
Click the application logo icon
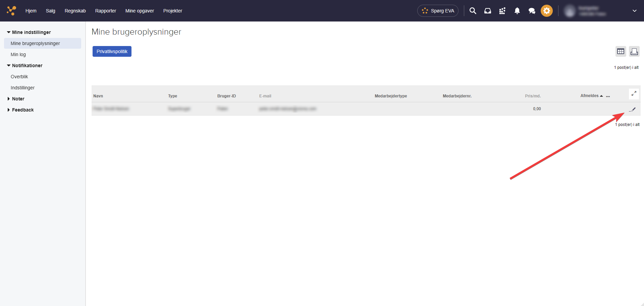click(11, 11)
